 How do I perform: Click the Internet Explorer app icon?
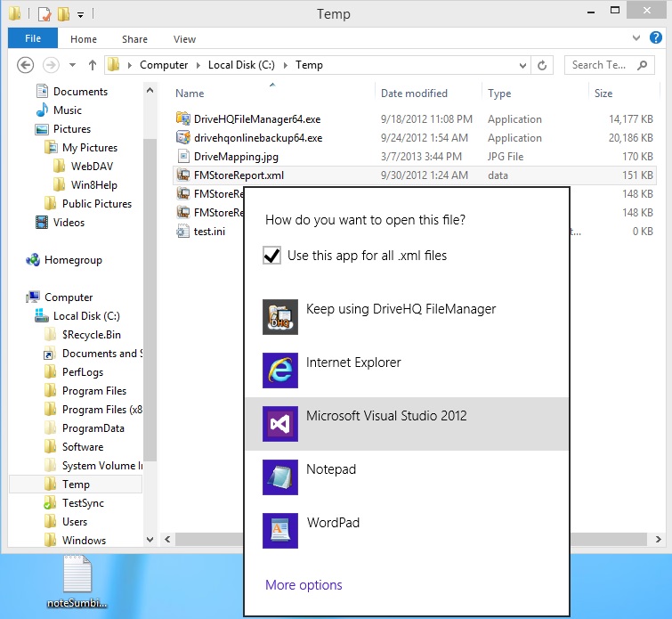pyautogui.click(x=280, y=370)
